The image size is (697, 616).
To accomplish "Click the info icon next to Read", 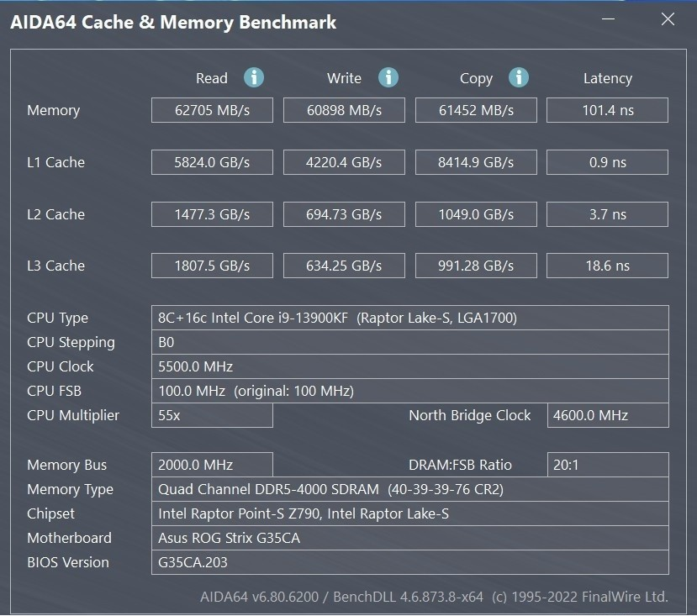I will click(254, 78).
